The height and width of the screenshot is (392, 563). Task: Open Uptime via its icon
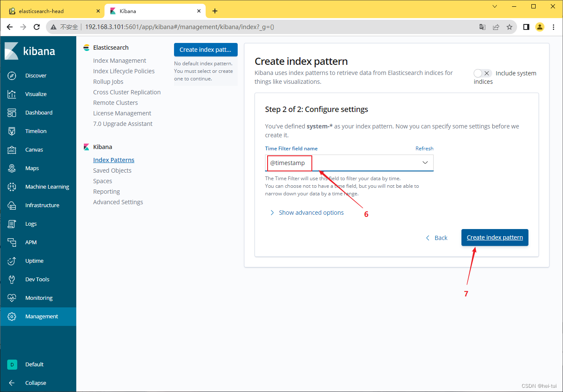[x=12, y=261]
